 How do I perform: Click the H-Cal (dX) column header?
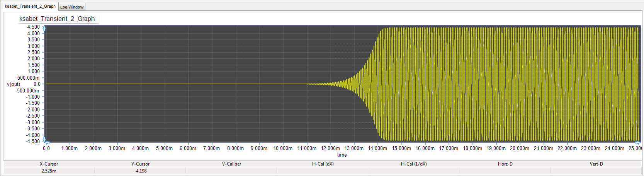[x=323, y=164]
